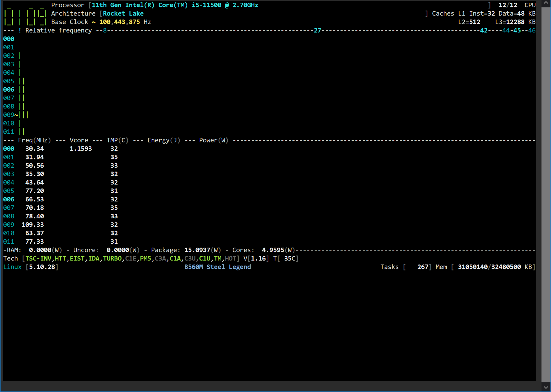The width and height of the screenshot is (551, 392).
Task: Click the 'TURBO' tech flag
Action: click(x=112, y=258)
